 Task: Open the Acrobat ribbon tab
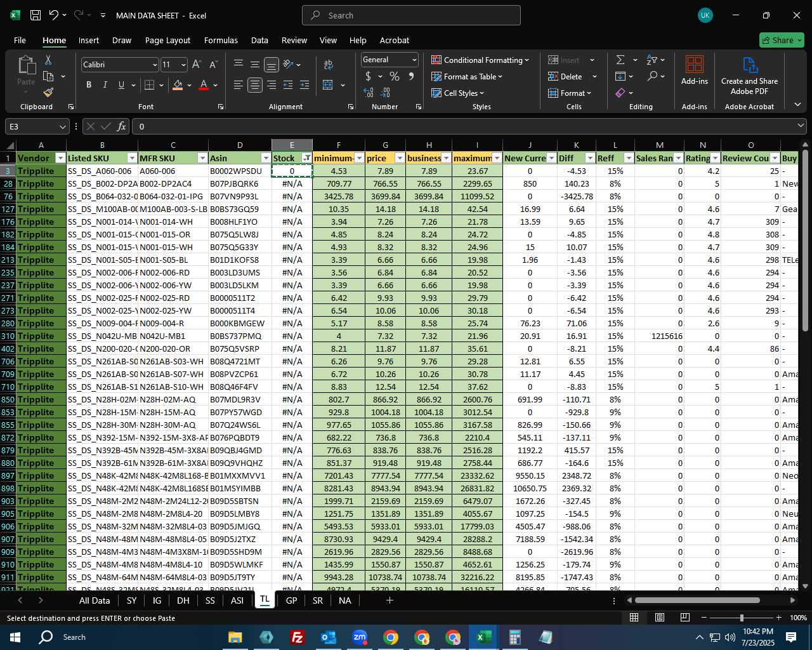click(x=395, y=40)
